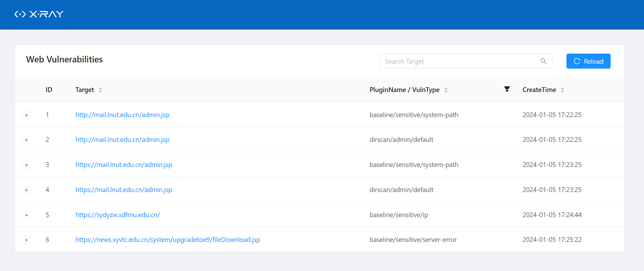Viewport: 644px width, 271px height.
Task: Click ID number 3 cell
Action: tap(47, 165)
